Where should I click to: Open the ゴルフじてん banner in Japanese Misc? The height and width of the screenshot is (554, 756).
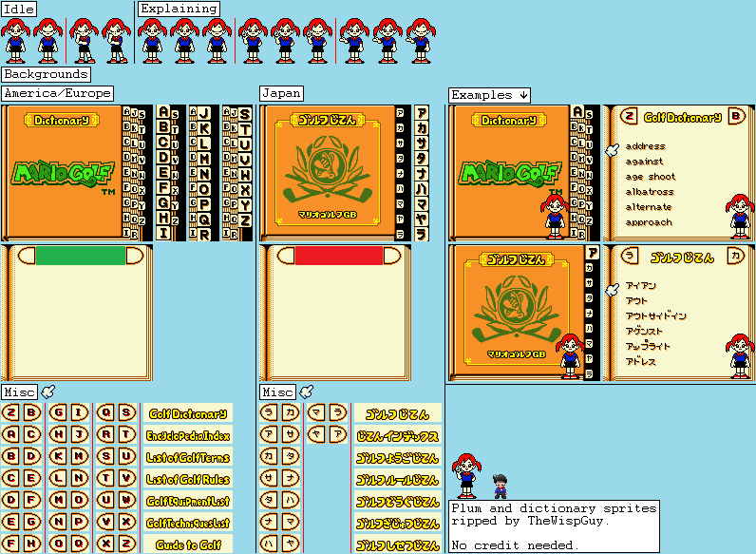click(x=398, y=413)
